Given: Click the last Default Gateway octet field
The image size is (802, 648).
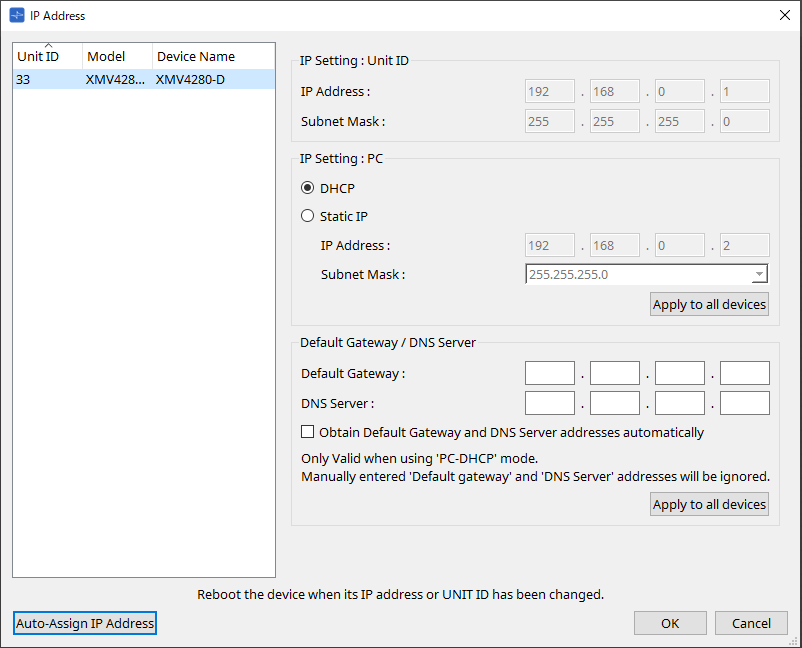Looking at the screenshot, I should 744,373.
